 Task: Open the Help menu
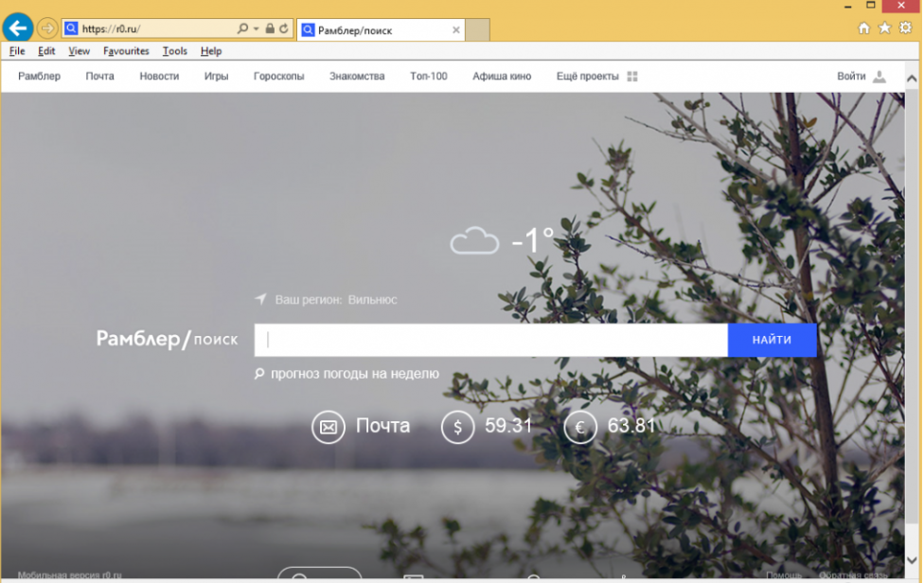tap(211, 51)
